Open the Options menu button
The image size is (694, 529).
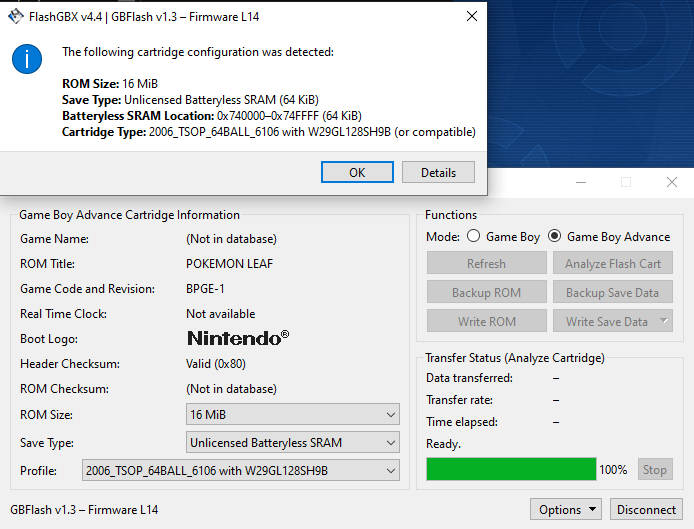tap(565, 510)
